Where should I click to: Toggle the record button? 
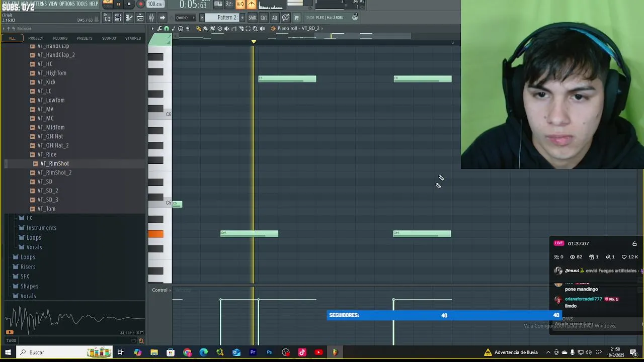141,4
